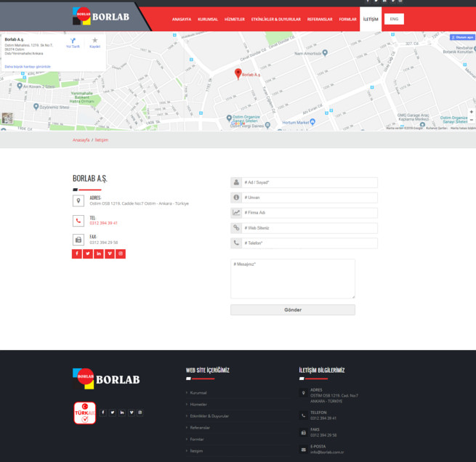This screenshot has width=476, height=462.
Task: Open LinkedIn from the footer social icons
Action: click(x=122, y=413)
